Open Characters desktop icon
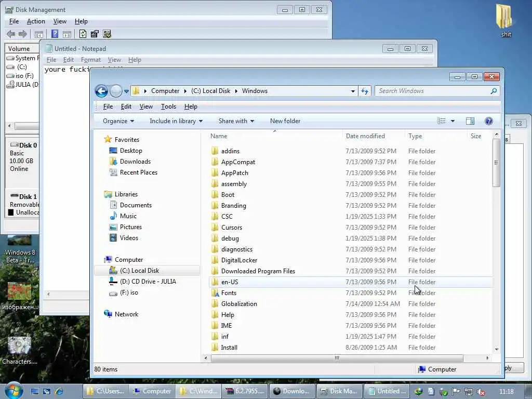The width and height of the screenshot is (532, 399). 19,351
